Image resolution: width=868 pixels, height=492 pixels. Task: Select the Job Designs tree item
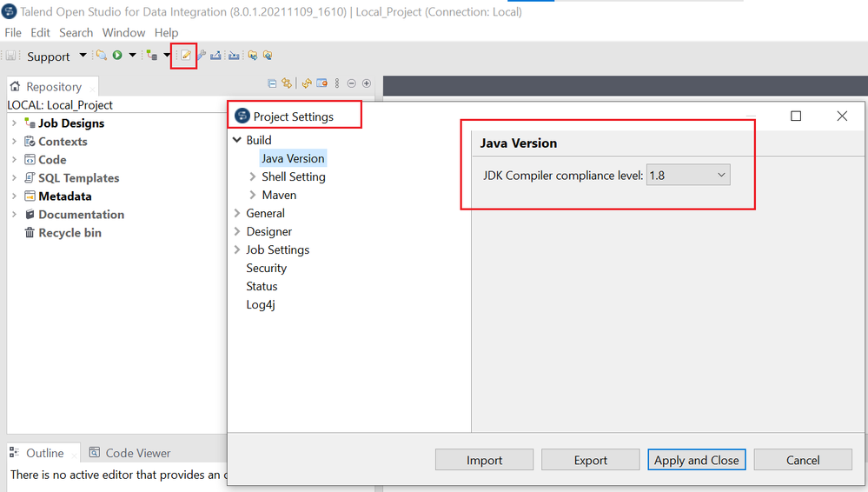coord(71,123)
